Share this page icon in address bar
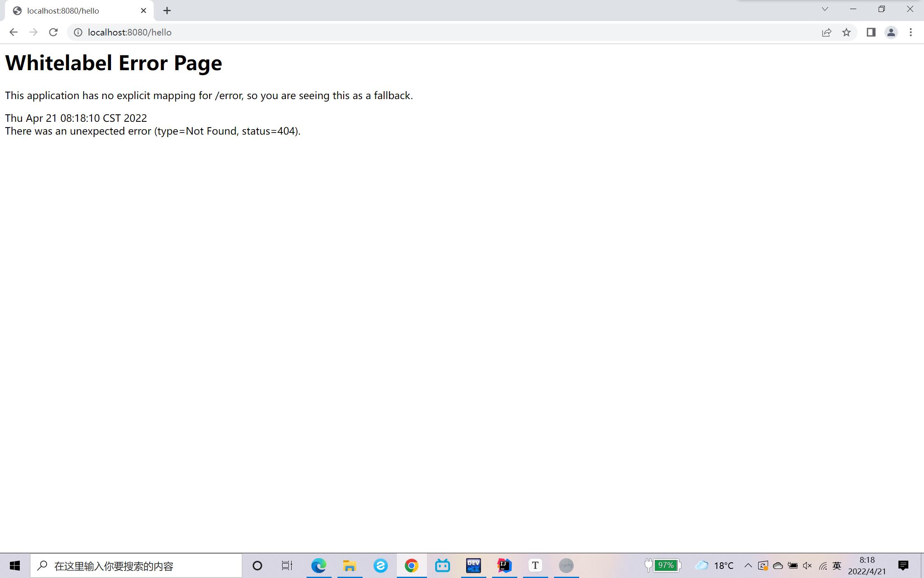This screenshot has width=924, height=578. [826, 32]
